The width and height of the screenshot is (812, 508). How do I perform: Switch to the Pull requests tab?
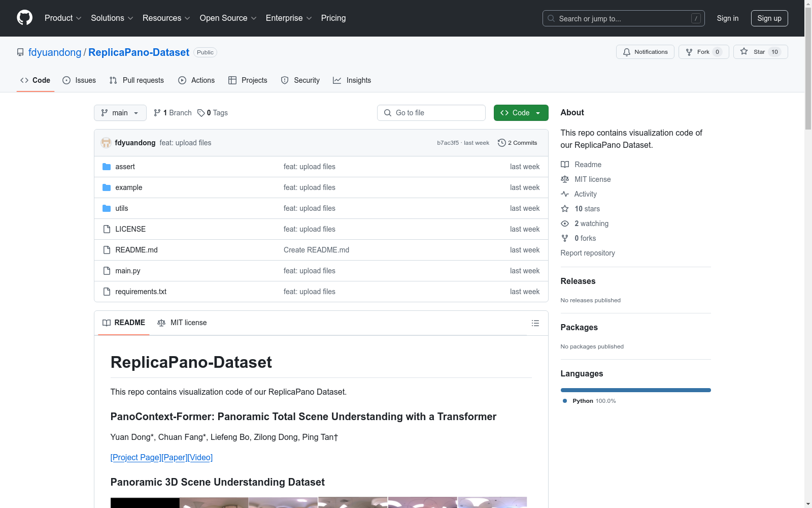pos(137,80)
